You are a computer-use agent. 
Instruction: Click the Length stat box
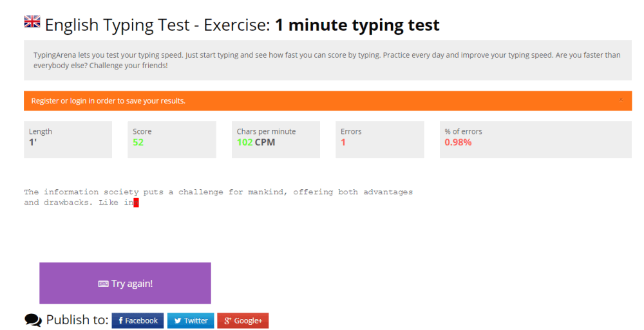point(68,140)
